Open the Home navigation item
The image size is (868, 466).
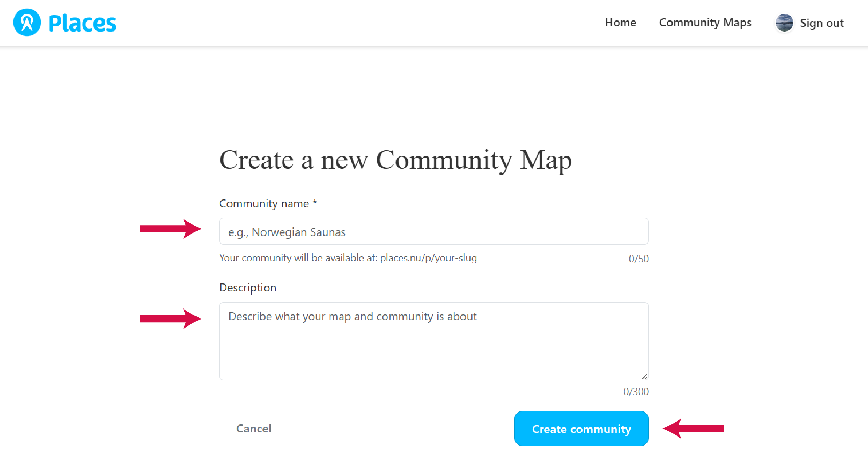tap(620, 22)
